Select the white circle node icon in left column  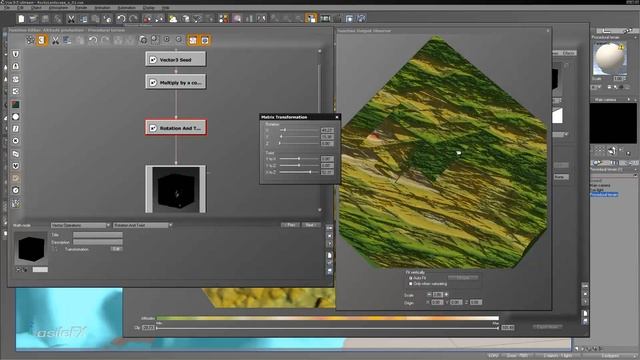click(16, 117)
